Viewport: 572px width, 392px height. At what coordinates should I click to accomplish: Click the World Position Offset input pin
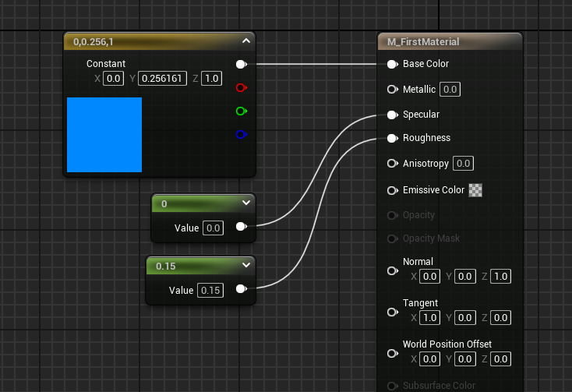pyautogui.click(x=392, y=353)
